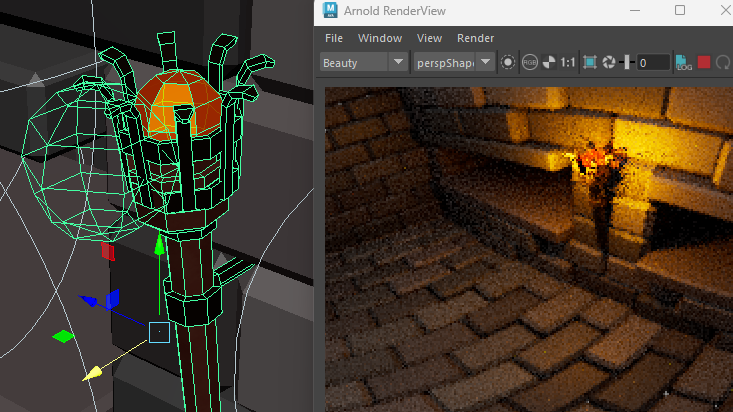Open the Window menu in RenderView

(x=380, y=38)
